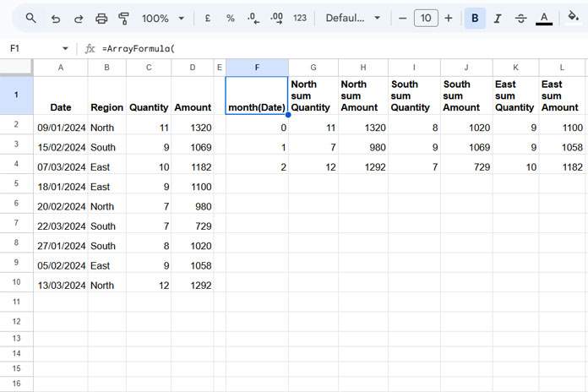This screenshot has width=588, height=392.
Task: Click the East sum Quantity header cell
Action: (515, 95)
